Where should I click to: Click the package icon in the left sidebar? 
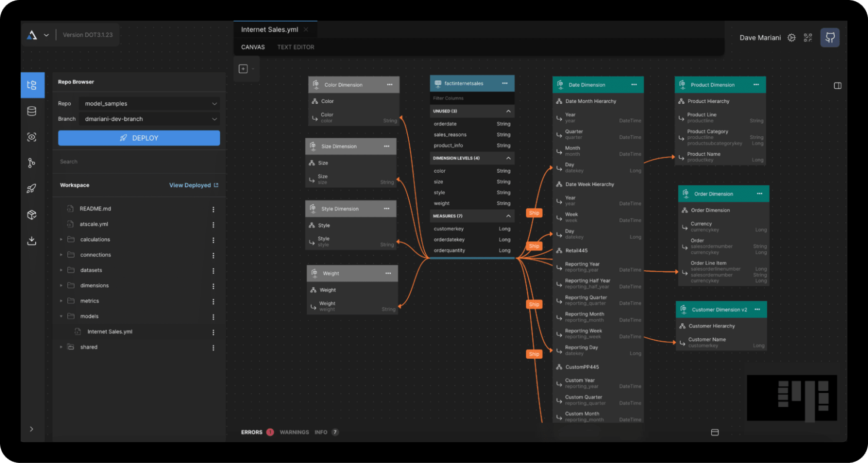click(x=32, y=214)
